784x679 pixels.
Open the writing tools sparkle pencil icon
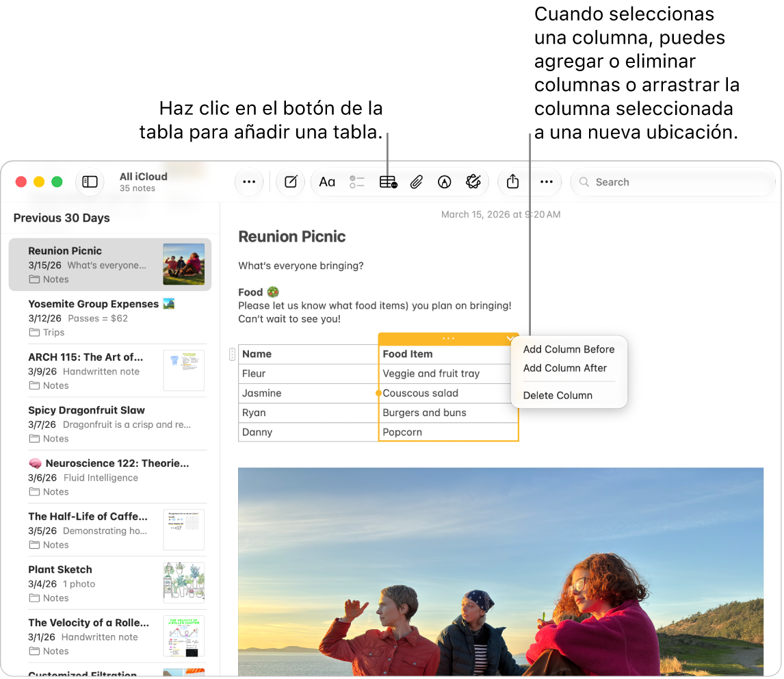click(x=473, y=181)
